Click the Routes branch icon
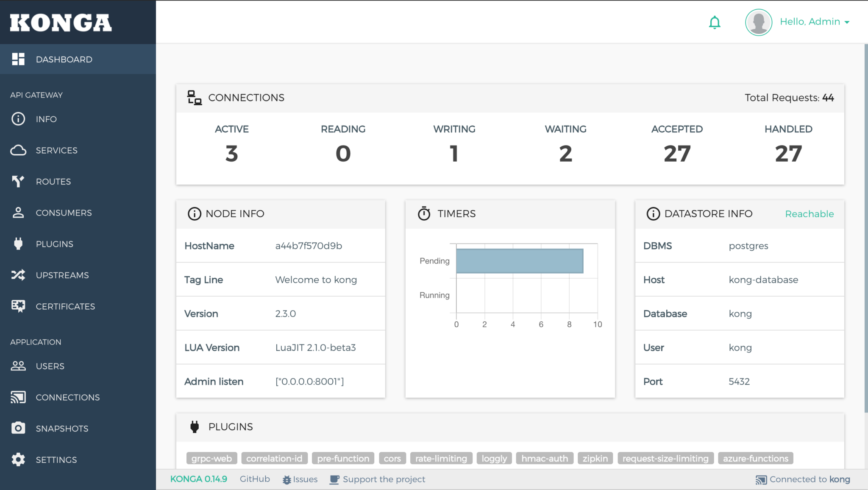Viewport: 868px width, 490px height. tap(18, 181)
